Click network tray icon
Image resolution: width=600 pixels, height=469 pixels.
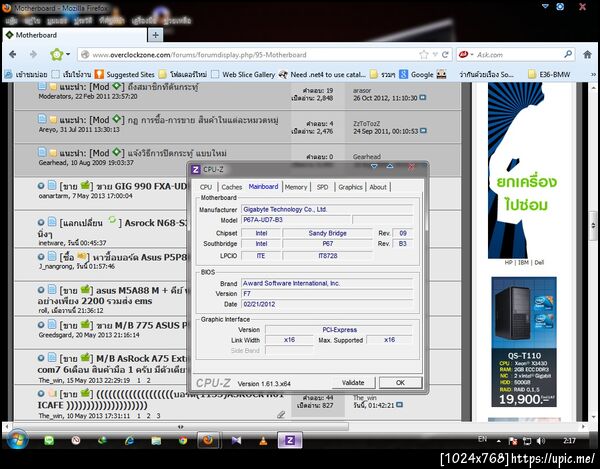coord(527,441)
